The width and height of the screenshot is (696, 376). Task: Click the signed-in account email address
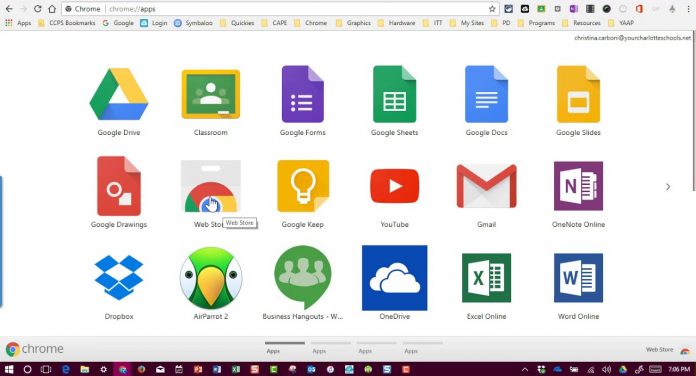(x=633, y=38)
